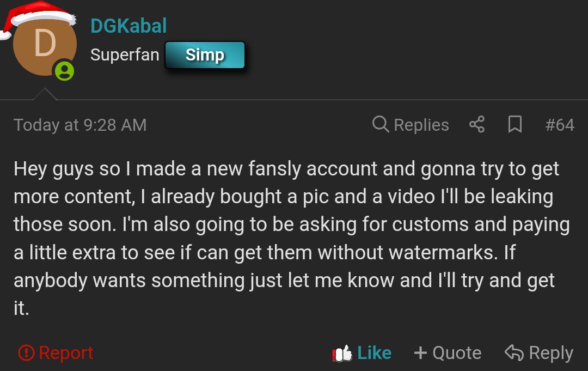
Task: Bookmark this post
Action: (514, 125)
